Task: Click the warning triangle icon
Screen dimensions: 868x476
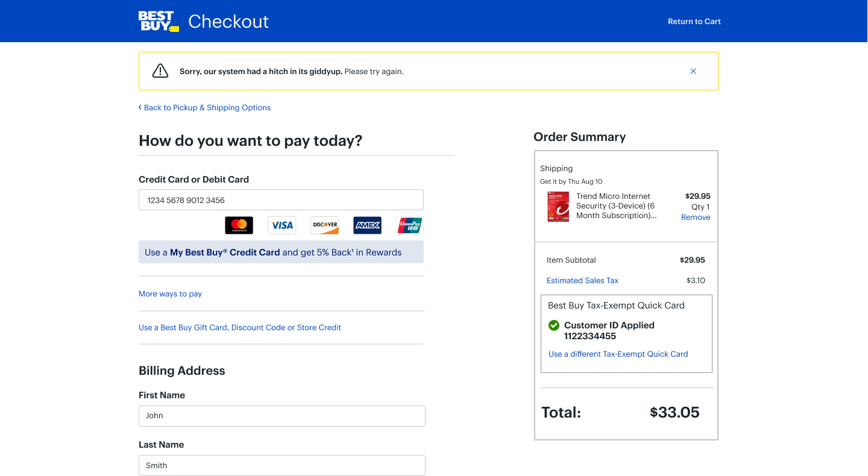Action: pos(160,71)
